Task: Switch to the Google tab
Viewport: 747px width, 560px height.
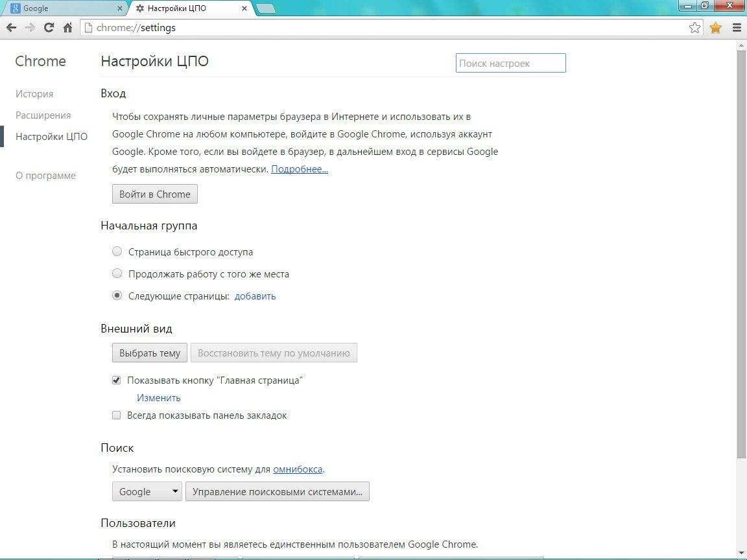Action: pyautogui.click(x=64, y=8)
